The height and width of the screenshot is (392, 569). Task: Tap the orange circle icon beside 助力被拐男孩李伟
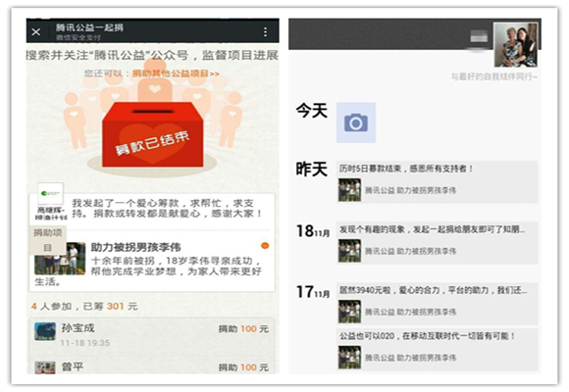[265, 246]
